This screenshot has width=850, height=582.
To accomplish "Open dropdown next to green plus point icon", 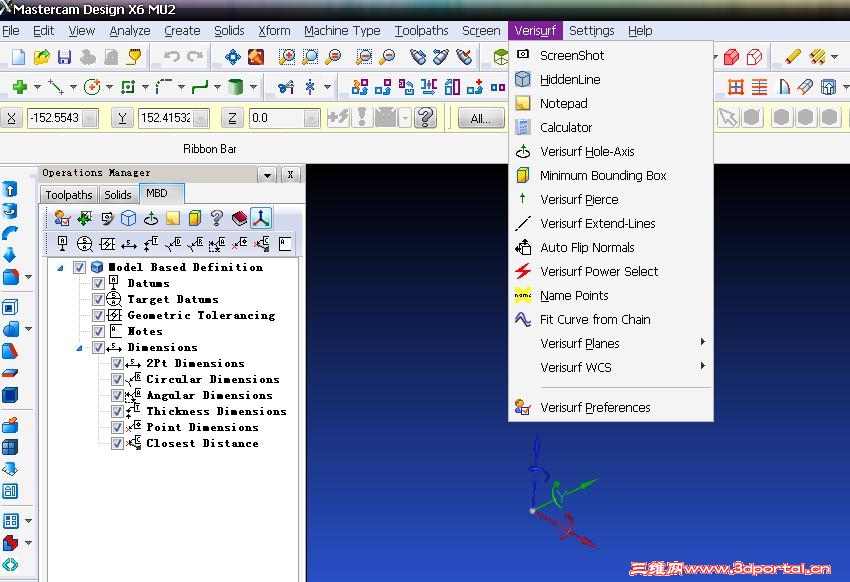I will 37,87.
